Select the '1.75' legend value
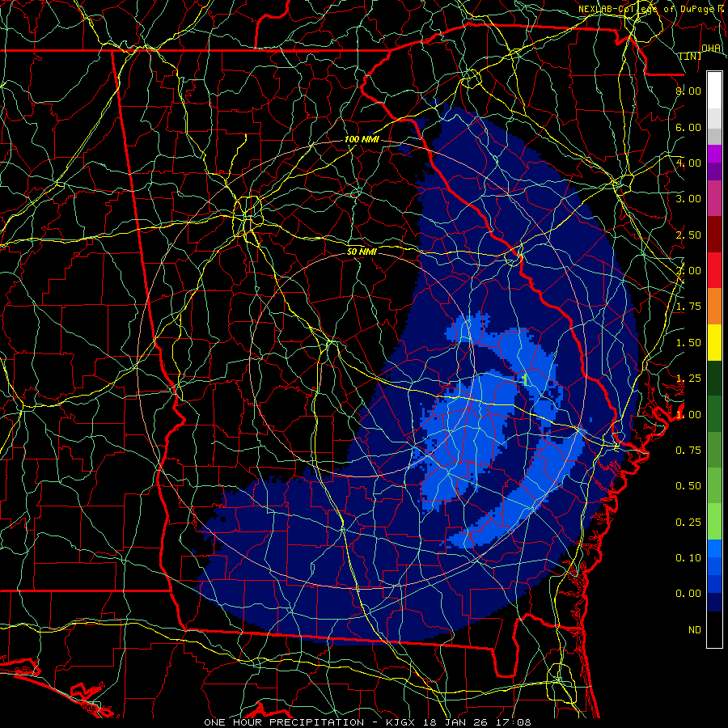728x728 pixels. [x=688, y=307]
